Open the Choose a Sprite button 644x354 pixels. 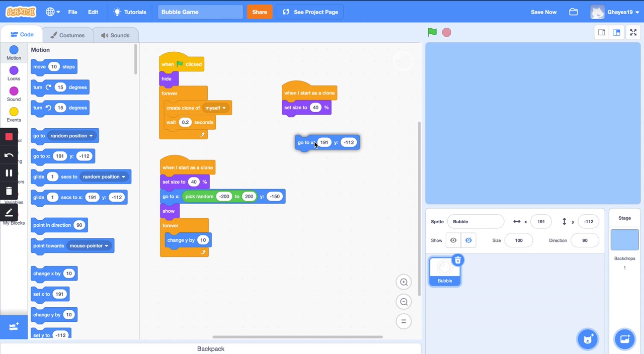pos(587,339)
